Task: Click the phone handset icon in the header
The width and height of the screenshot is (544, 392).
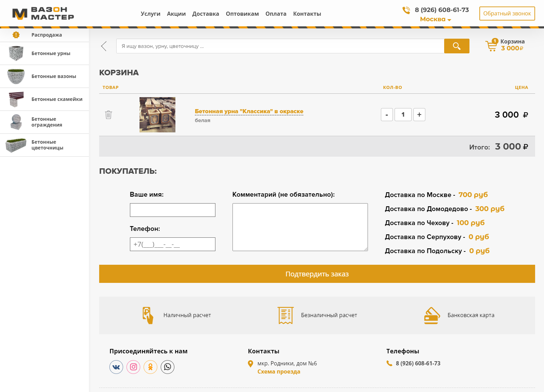Action: 406,10
